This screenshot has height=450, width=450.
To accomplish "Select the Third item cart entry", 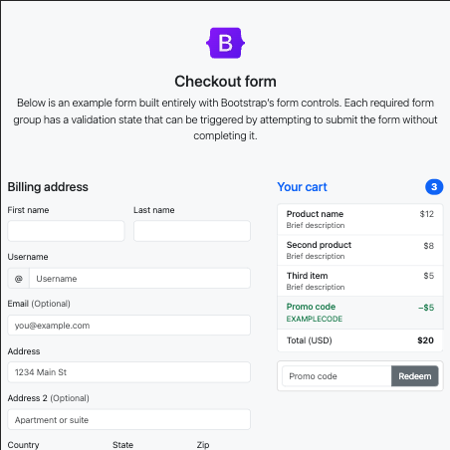I will pos(360,281).
